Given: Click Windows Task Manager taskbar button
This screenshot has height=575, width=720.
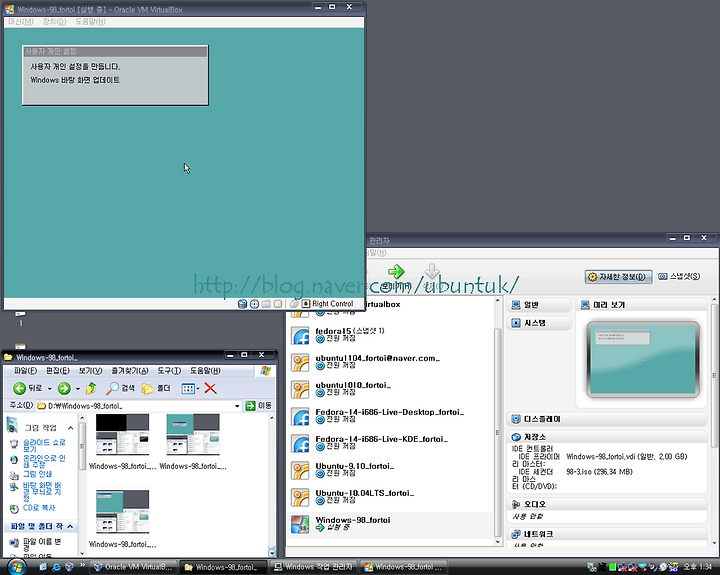Looking at the screenshot, I should pos(314,567).
